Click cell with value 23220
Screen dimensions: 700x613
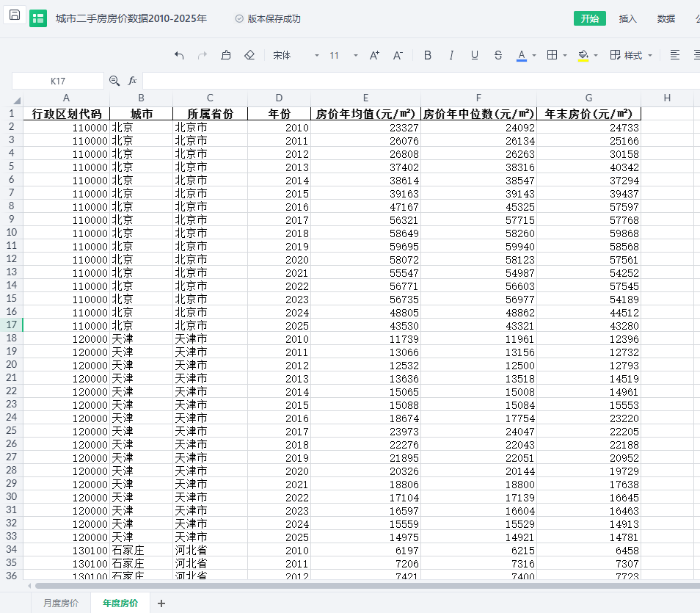tap(589, 418)
